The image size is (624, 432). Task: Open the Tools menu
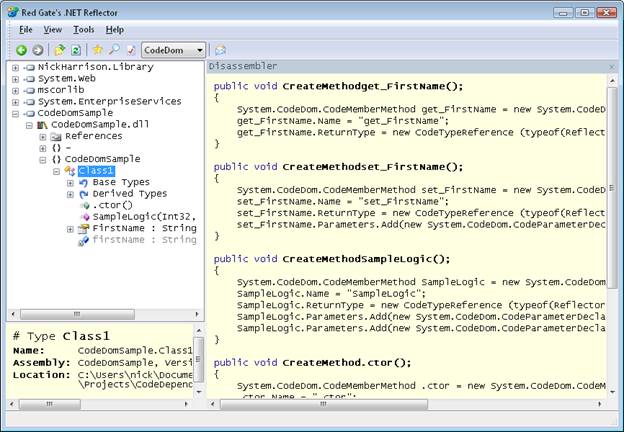[84, 30]
